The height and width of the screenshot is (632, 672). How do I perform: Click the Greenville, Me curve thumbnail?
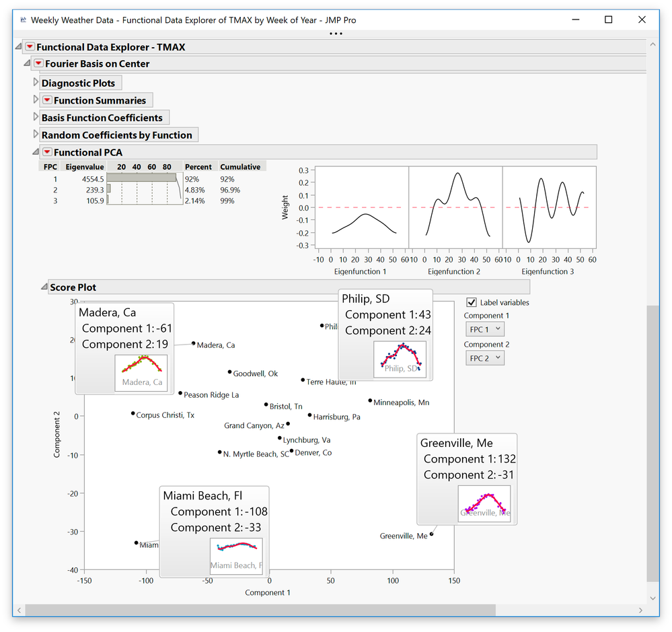point(484,504)
